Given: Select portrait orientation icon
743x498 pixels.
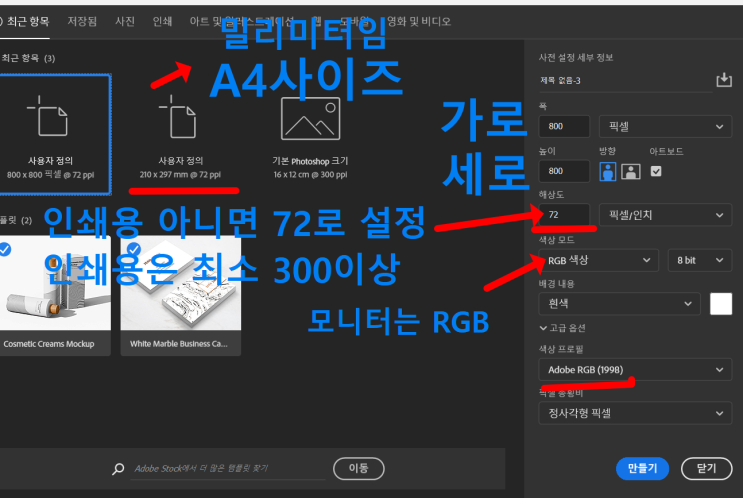Looking at the screenshot, I should pos(607,171).
